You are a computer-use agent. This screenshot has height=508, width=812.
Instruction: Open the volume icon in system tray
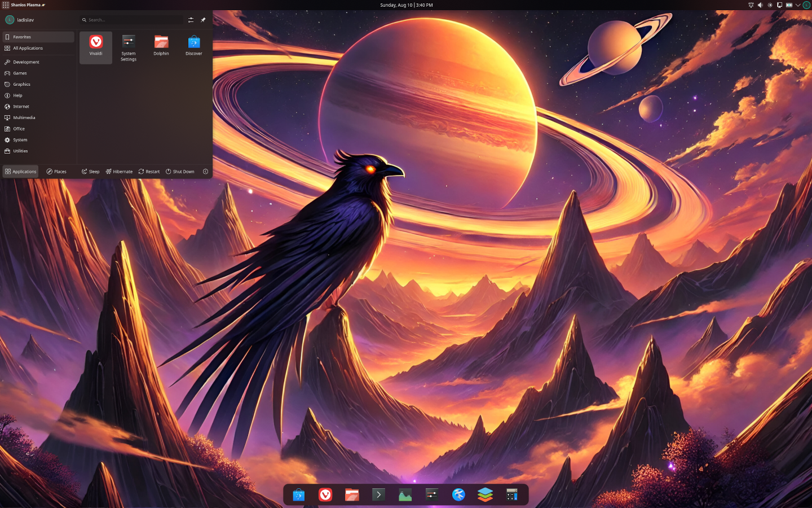[760, 5]
